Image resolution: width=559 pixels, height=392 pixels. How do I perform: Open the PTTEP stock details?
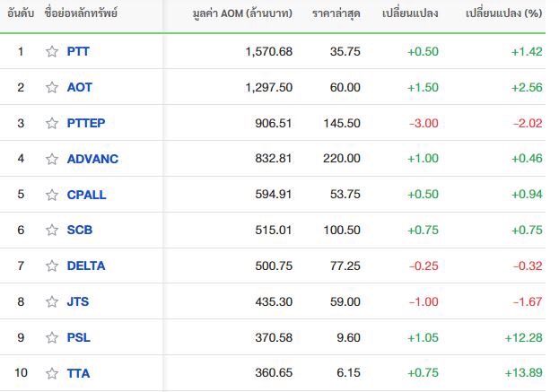[x=86, y=123]
